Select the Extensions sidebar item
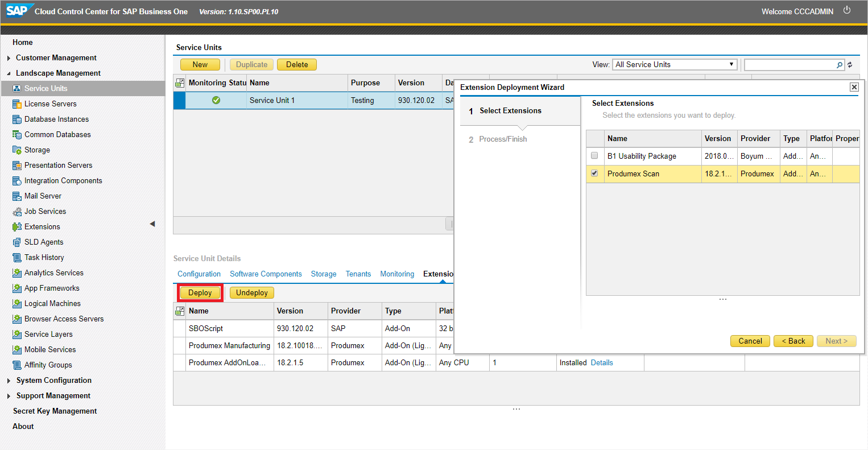Screen dimensions: 868x450 pos(42,226)
